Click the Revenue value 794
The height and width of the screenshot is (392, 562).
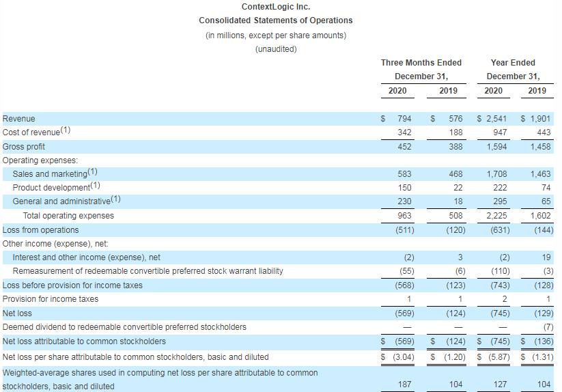tap(404, 119)
